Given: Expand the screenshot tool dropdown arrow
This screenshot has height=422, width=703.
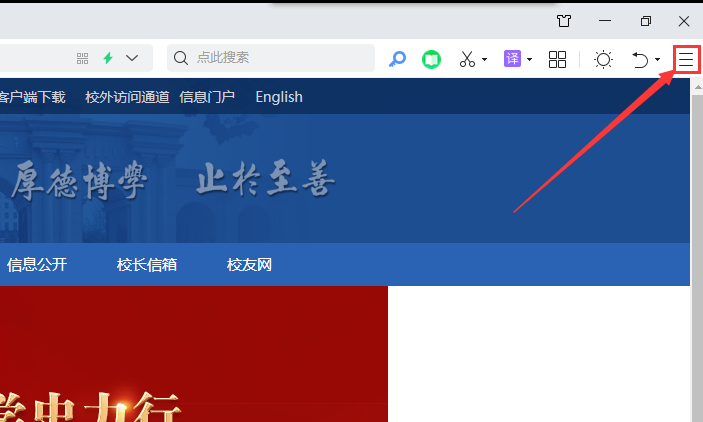Looking at the screenshot, I should tap(485, 60).
